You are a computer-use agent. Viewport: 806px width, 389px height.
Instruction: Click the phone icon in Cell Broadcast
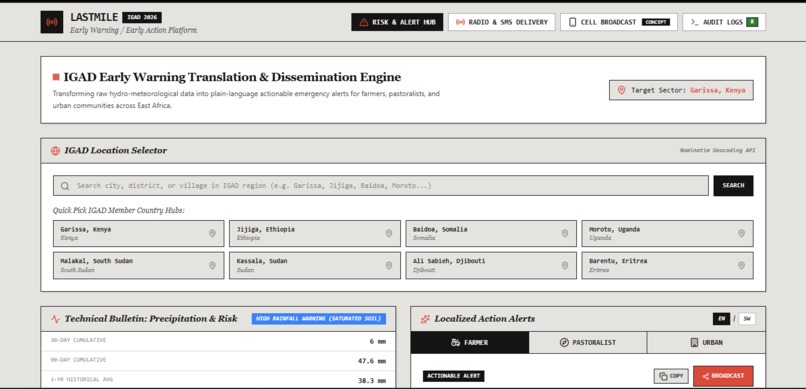point(573,22)
